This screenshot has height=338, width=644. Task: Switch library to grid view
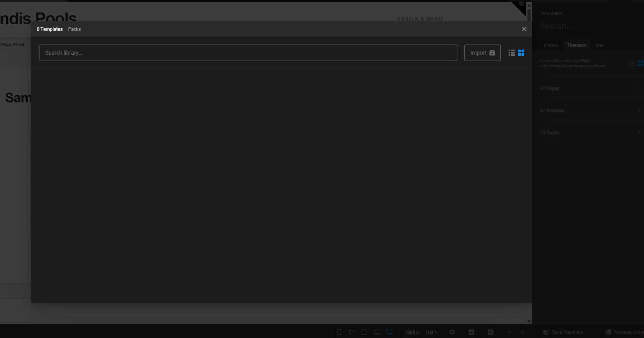coord(521,53)
